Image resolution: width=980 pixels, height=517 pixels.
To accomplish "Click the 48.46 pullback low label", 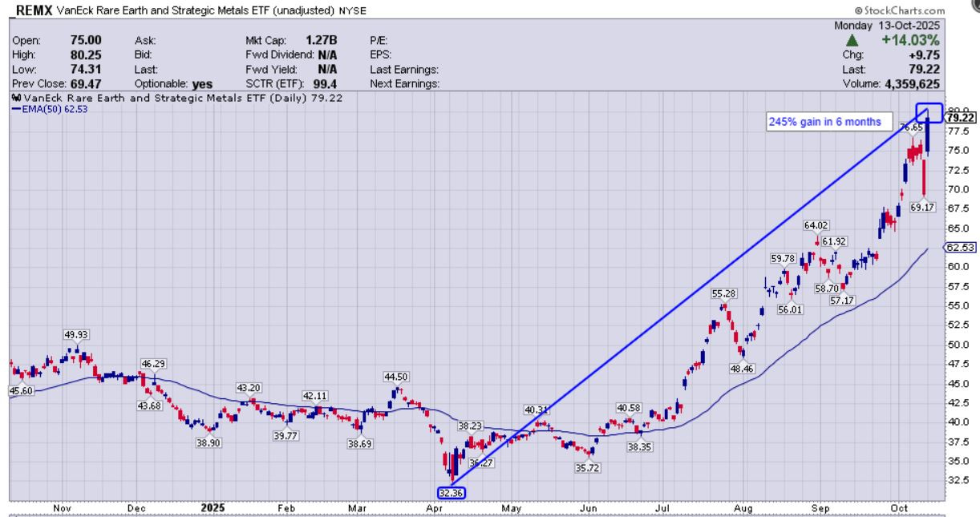I will (x=741, y=368).
